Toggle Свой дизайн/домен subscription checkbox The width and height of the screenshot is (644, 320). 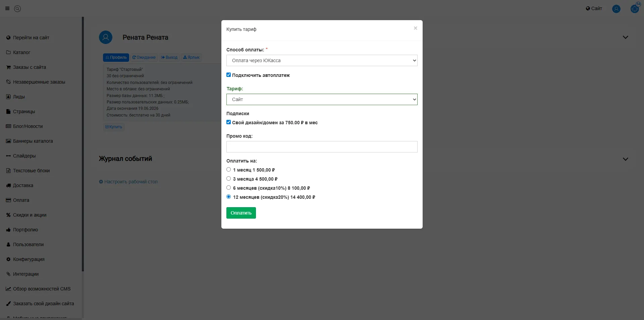[228, 122]
